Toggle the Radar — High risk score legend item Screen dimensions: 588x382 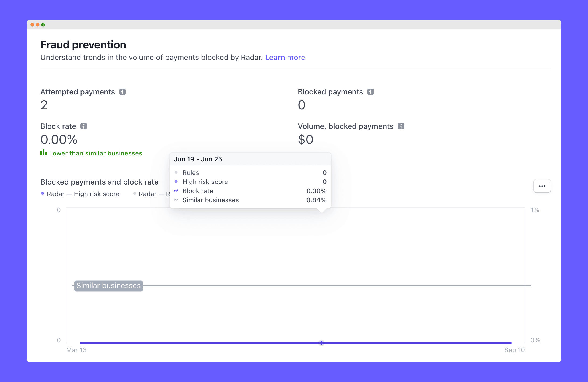coord(80,194)
